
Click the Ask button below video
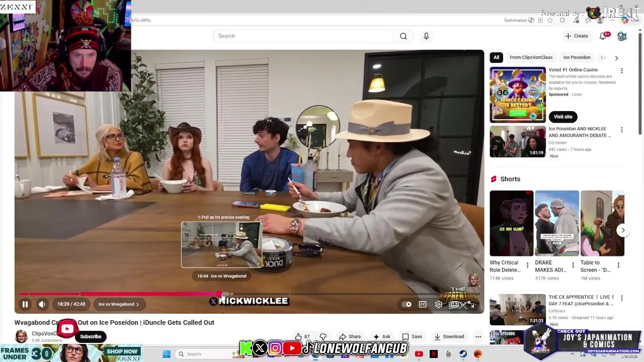pyautogui.click(x=381, y=336)
